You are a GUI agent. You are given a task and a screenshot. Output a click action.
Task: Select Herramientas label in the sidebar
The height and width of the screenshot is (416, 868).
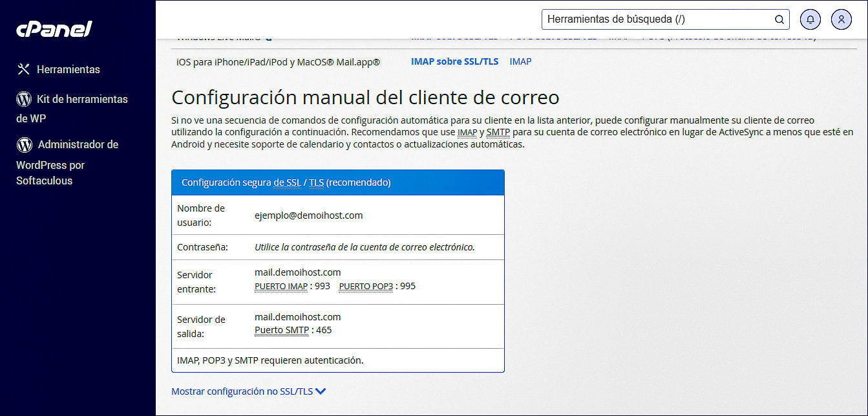(x=69, y=69)
